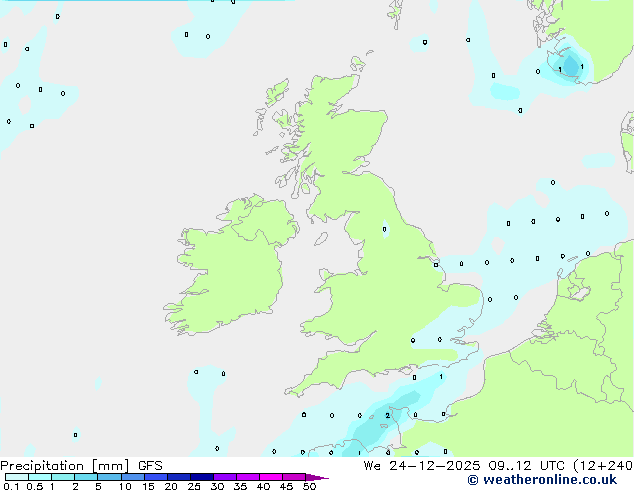
Task: Click the legend value label '25'
Action: pos(194,486)
